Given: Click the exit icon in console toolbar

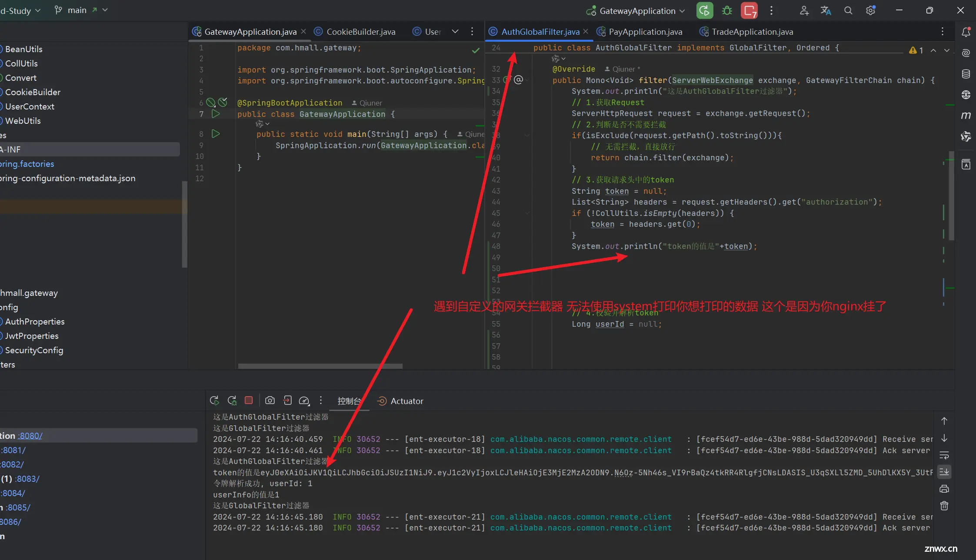Looking at the screenshot, I should coord(287,400).
